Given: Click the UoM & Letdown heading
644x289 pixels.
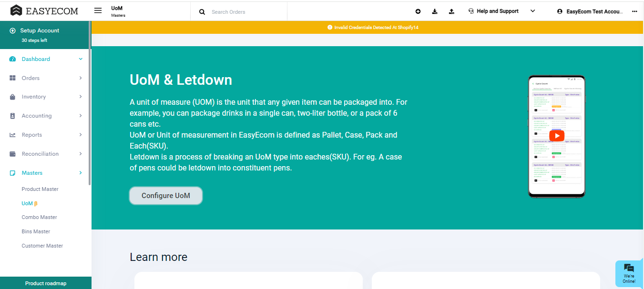Looking at the screenshot, I should (181, 80).
